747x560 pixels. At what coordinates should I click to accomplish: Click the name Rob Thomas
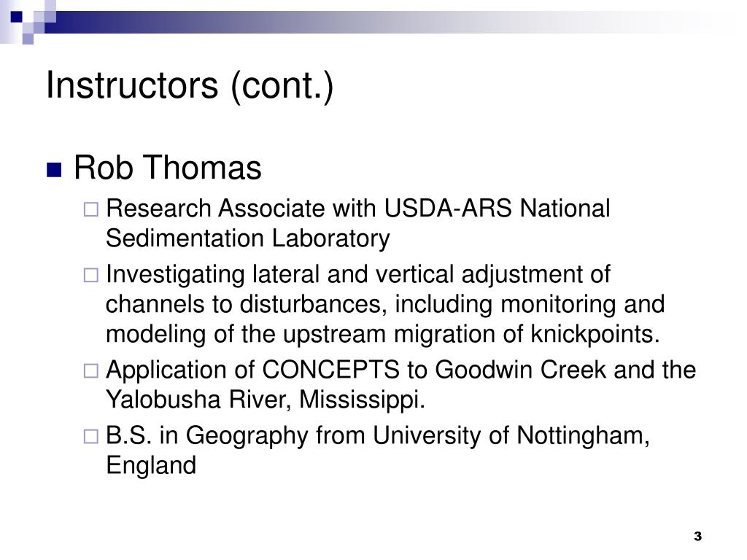click(168, 168)
